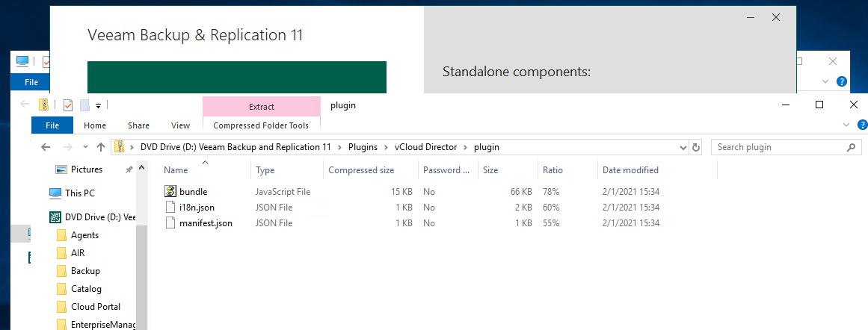
Task: Expand the chevron after Plugins breadcrumb
Action: 386,148
